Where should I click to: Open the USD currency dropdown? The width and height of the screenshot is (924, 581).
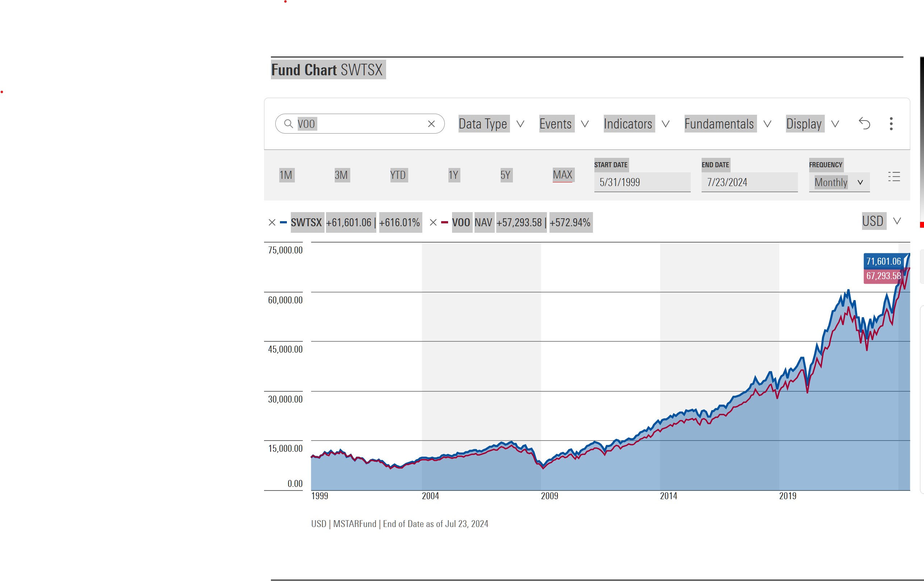[881, 221]
